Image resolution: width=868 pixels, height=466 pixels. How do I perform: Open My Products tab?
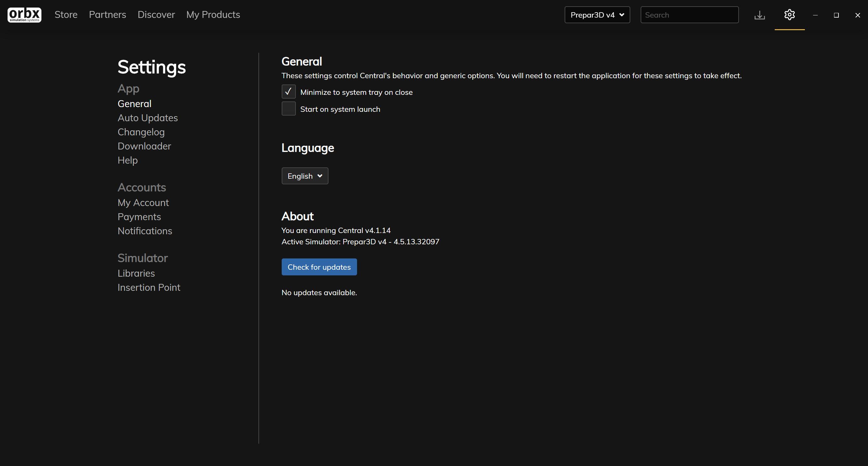(x=213, y=14)
